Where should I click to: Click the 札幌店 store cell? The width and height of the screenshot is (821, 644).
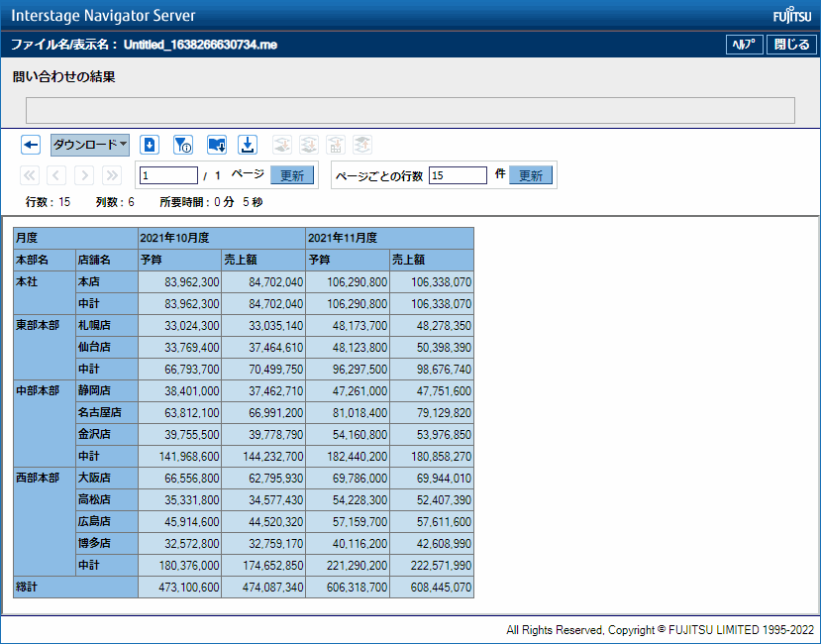coord(107,325)
